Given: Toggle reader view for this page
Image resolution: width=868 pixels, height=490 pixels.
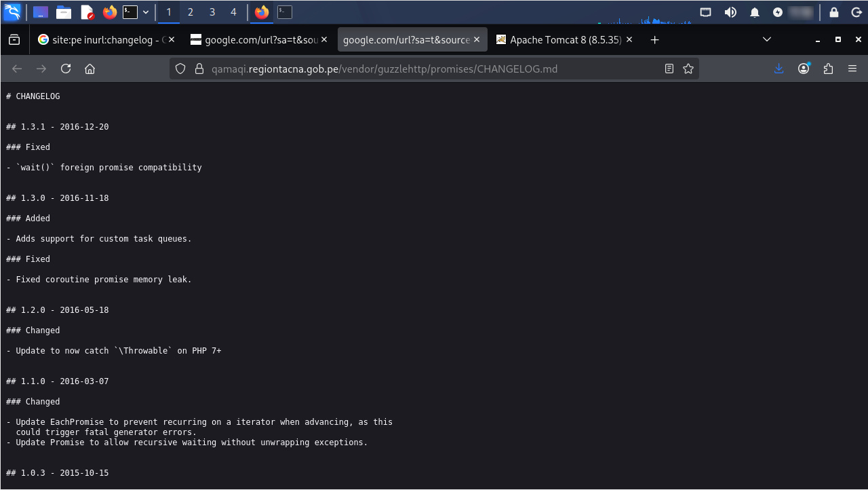Looking at the screenshot, I should (669, 69).
